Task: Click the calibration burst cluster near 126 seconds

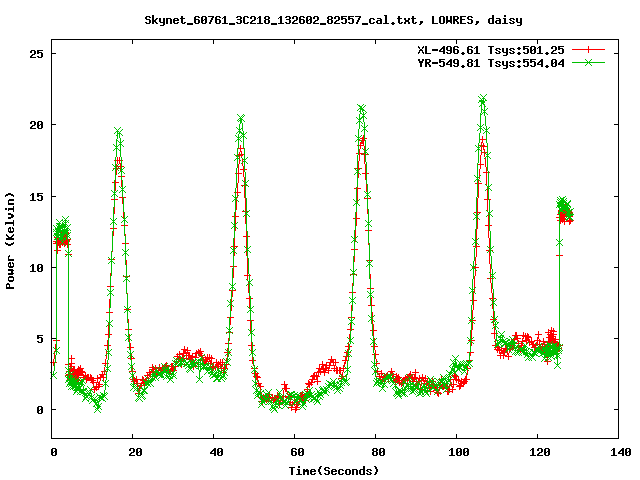Action: tap(565, 211)
